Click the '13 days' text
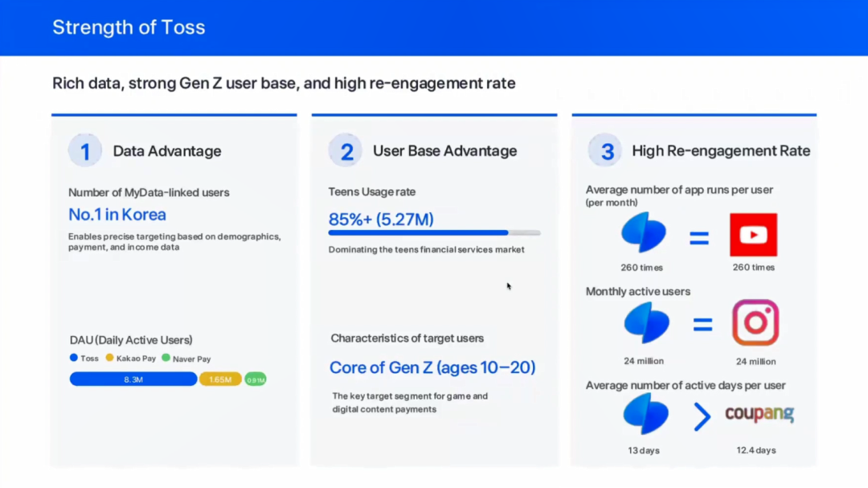 [x=644, y=450]
